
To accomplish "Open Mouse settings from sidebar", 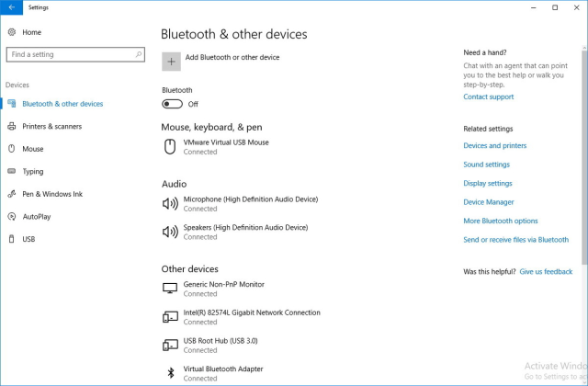I will 33,149.
